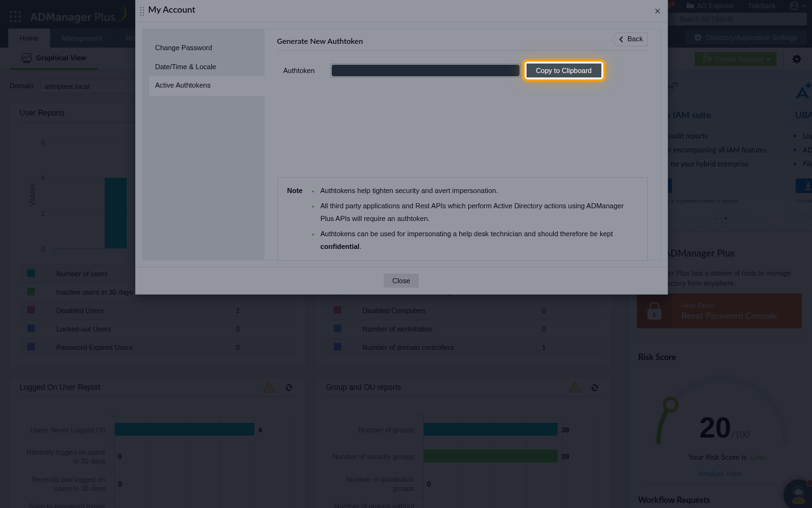This screenshot has width=812, height=508.
Task: Switch to the Management tab
Action: [82, 38]
